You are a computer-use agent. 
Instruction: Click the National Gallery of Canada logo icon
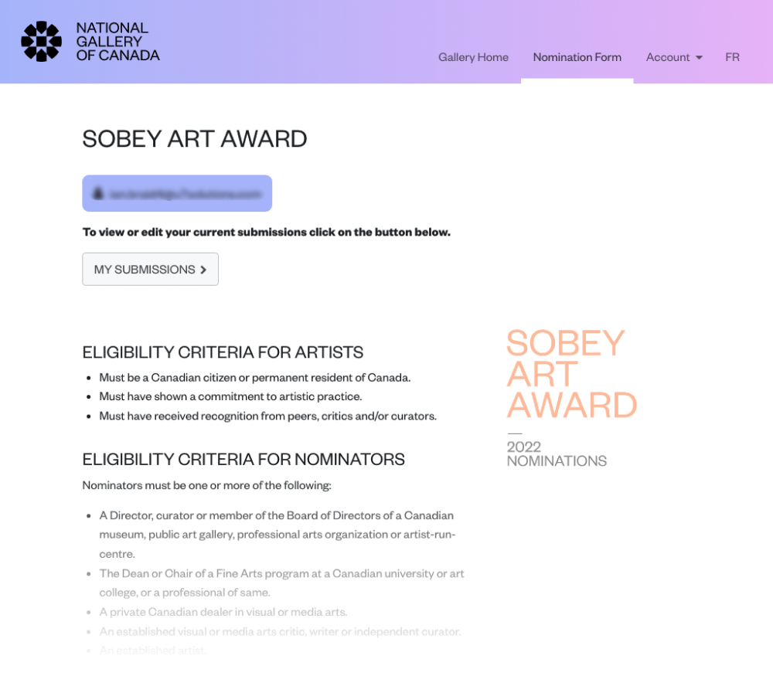click(41, 42)
